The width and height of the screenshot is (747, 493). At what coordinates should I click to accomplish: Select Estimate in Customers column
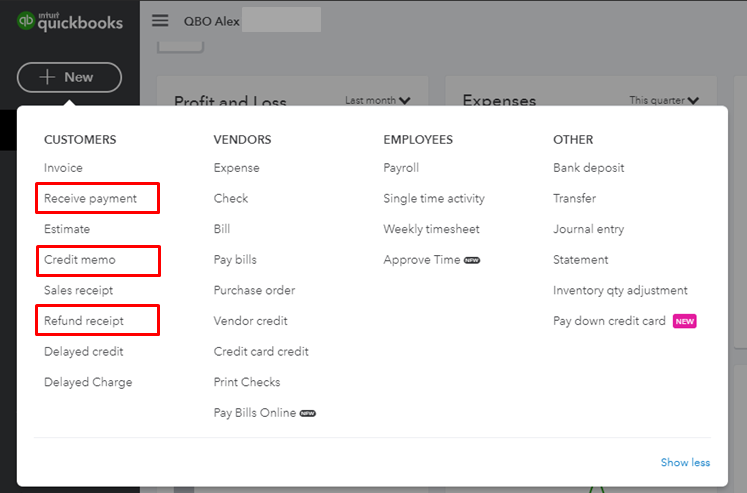coord(67,229)
